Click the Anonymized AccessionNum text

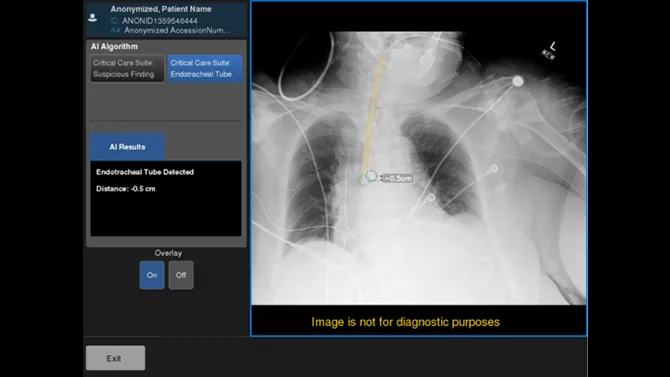coord(177,30)
